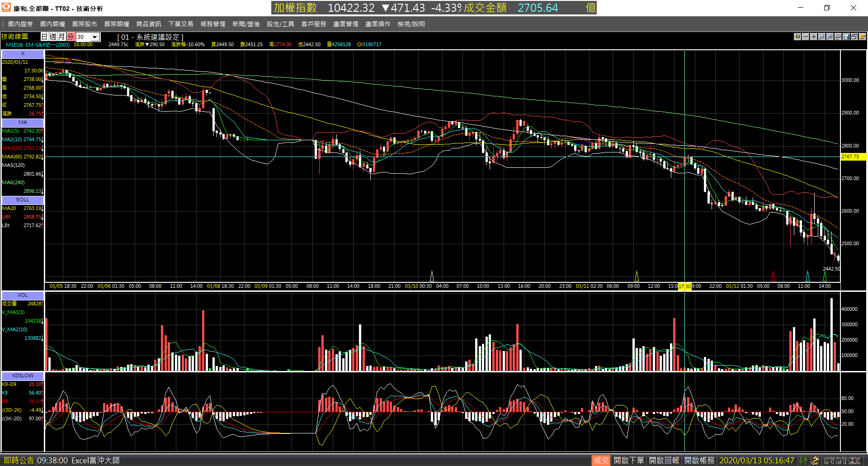Open the 國際股市 menu
Viewport: 868px width, 466px height.
click(x=85, y=24)
